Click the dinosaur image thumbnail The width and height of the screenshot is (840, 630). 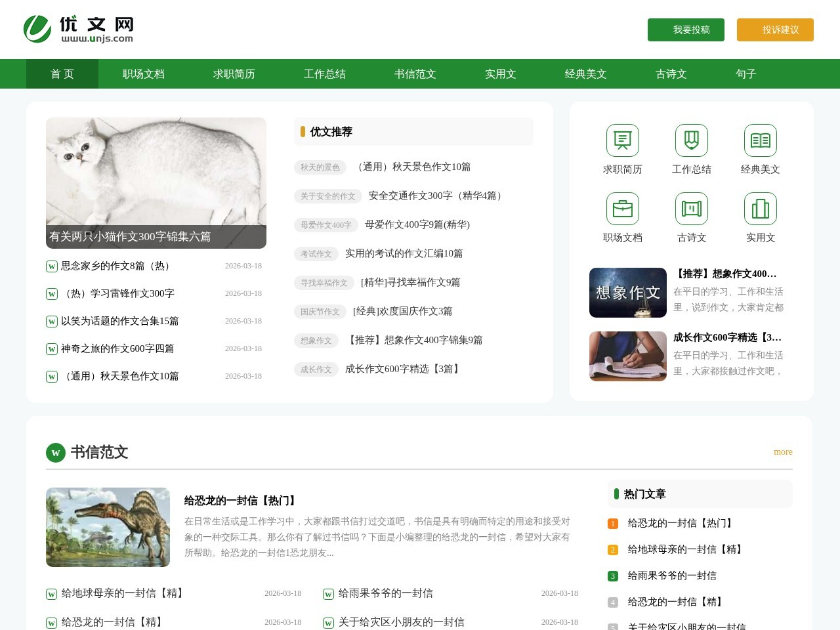tap(108, 527)
